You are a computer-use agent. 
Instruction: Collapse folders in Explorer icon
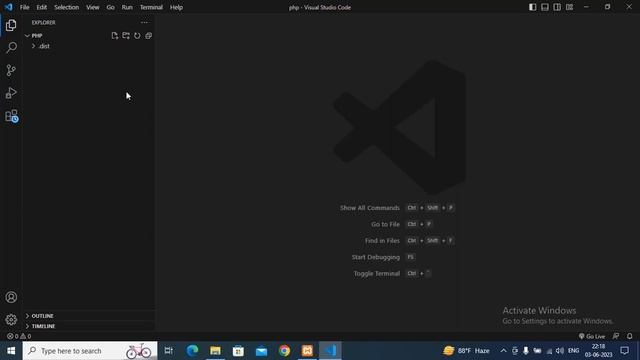tap(149, 36)
